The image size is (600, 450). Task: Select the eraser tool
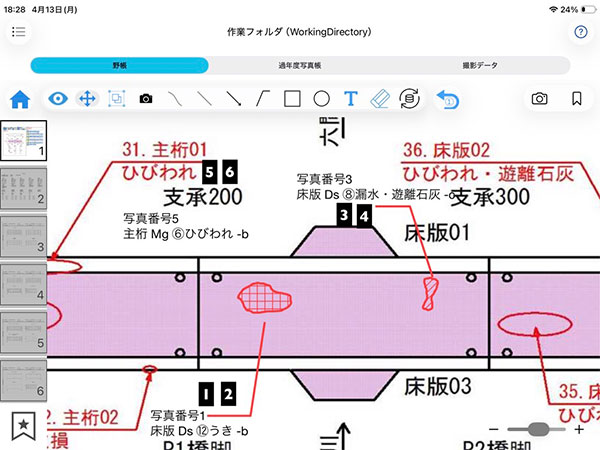click(380, 99)
